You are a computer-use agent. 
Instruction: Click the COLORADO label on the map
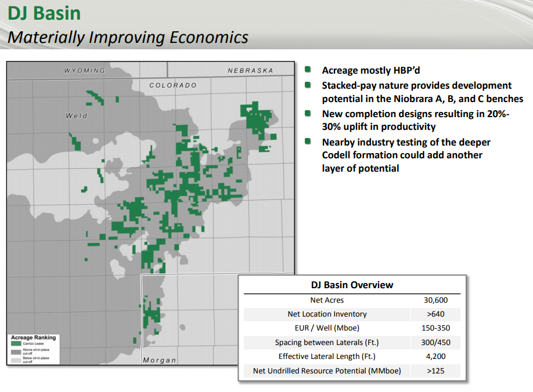click(173, 85)
